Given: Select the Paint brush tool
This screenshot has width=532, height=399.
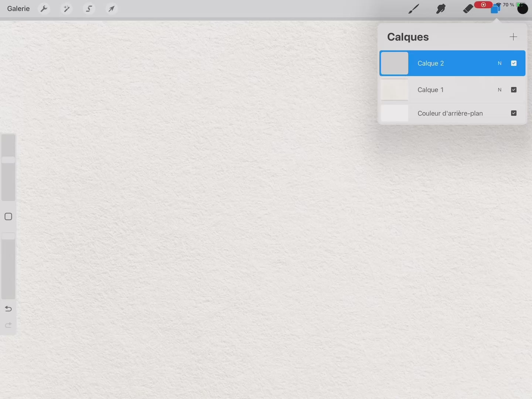Looking at the screenshot, I should 413,8.
